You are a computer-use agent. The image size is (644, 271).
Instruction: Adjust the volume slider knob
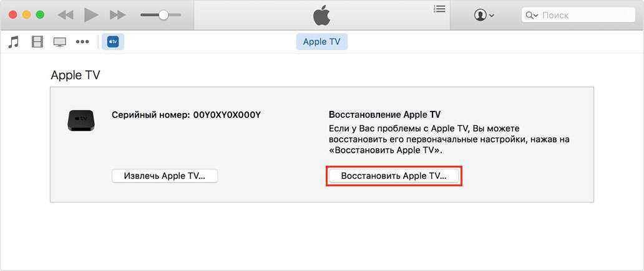[x=163, y=15]
